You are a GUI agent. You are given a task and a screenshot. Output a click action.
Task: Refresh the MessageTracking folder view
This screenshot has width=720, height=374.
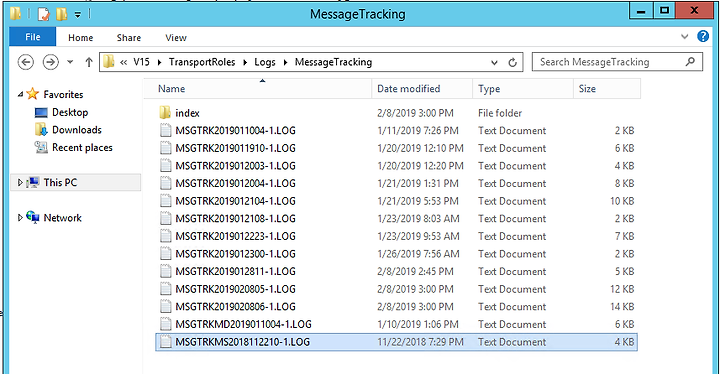tap(512, 62)
